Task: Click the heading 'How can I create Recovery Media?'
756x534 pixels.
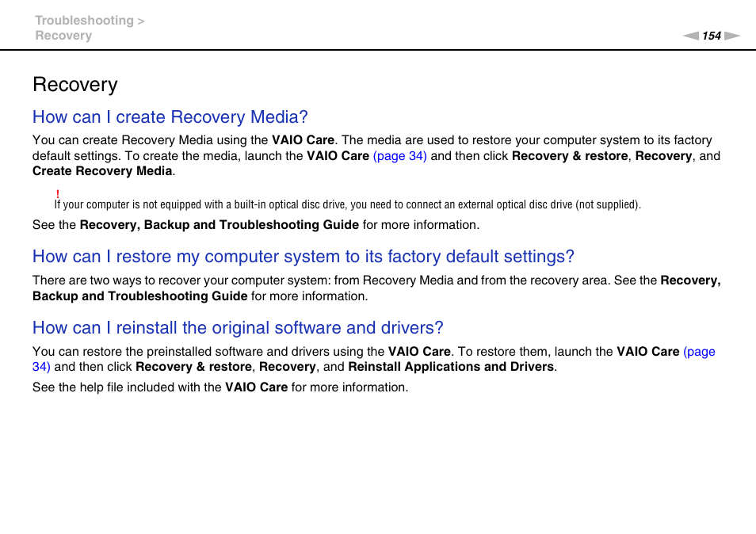Action: coord(170,116)
